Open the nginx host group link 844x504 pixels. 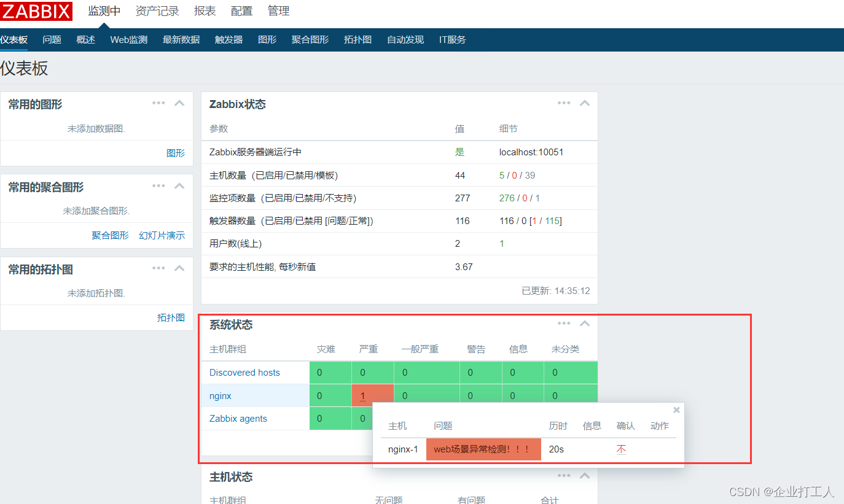[x=221, y=396]
